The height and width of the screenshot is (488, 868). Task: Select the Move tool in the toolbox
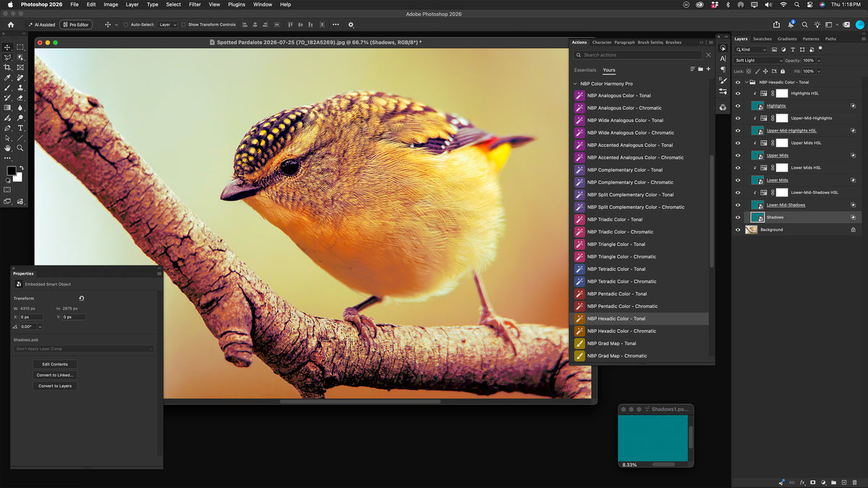tap(8, 47)
